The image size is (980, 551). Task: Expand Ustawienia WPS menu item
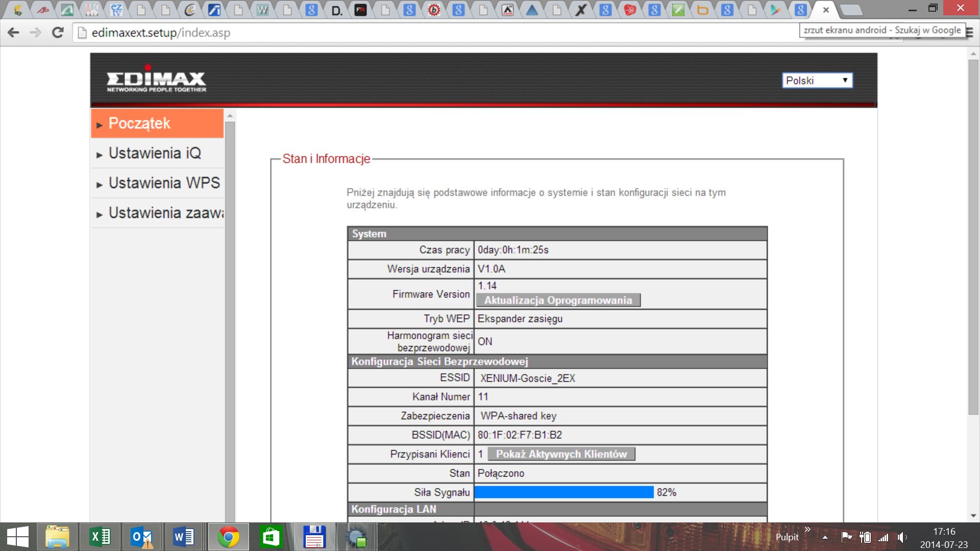[x=164, y=183]
